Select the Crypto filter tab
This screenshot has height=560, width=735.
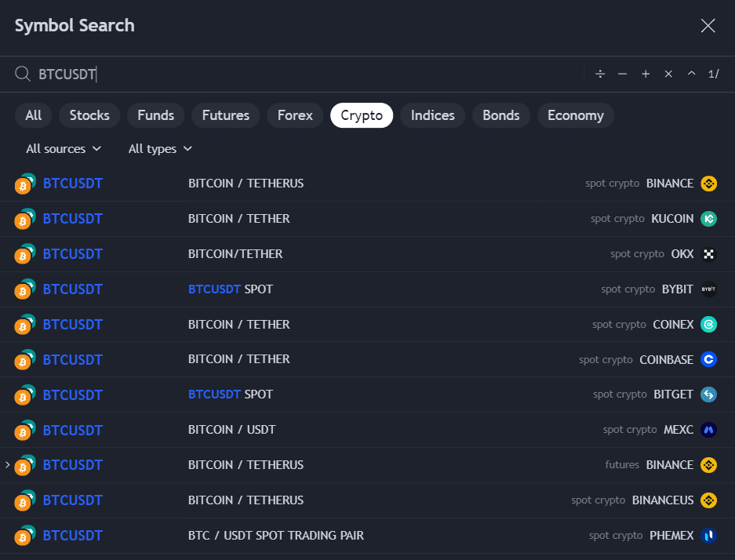coord(362,115)
